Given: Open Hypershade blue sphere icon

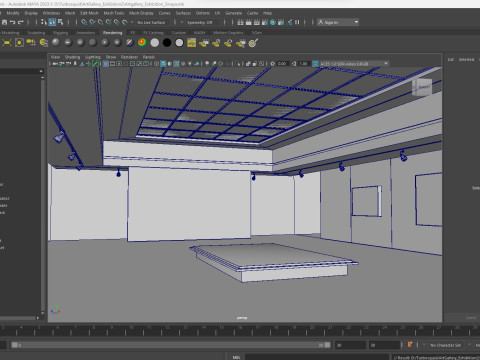Looking at the screenshot, I should click(x=273, y=22).
